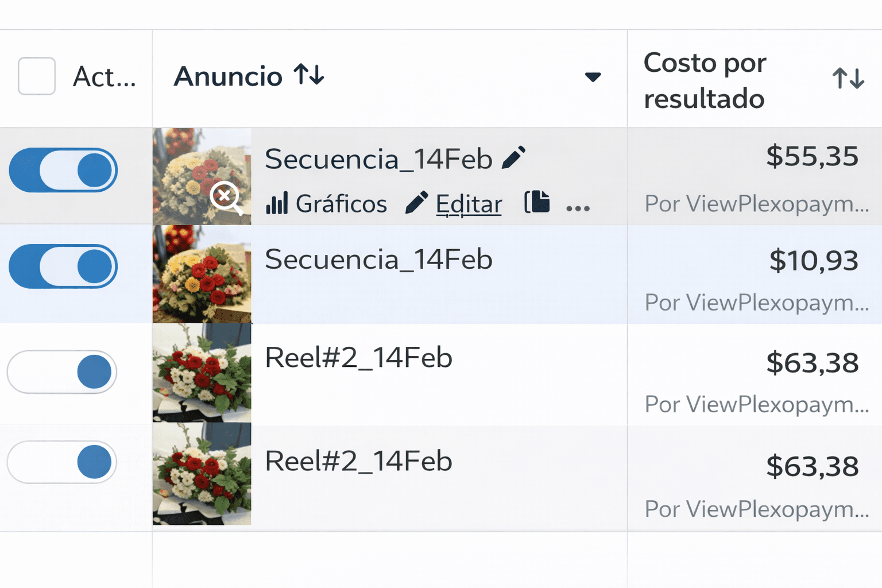Click the Costo por resultado header
Screen dimensions: 882x588
point(705,80)
